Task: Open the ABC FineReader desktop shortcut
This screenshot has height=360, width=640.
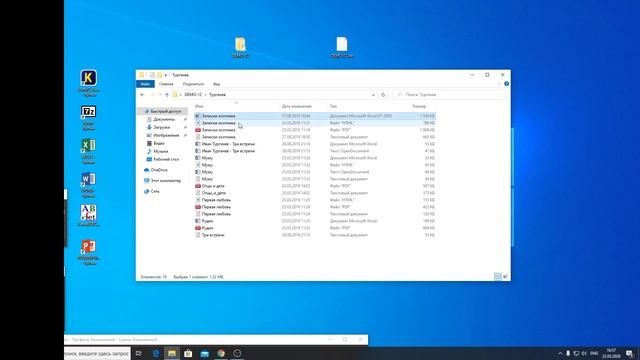Action: pyautogui.click(x=89, y=213)
